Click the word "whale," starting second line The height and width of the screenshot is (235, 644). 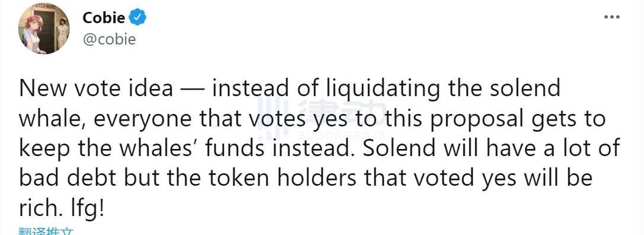point(53,119)
